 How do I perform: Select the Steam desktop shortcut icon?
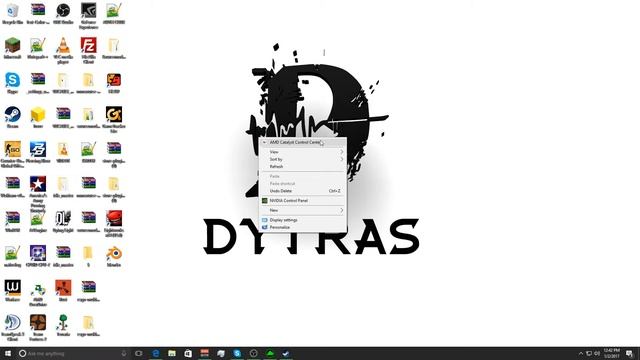(13, 115)
